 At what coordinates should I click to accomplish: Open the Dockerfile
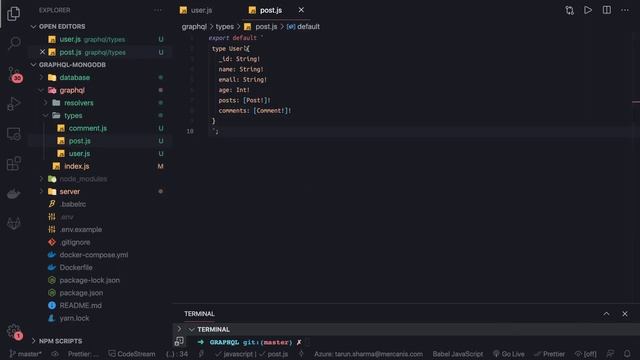[76, 267]
